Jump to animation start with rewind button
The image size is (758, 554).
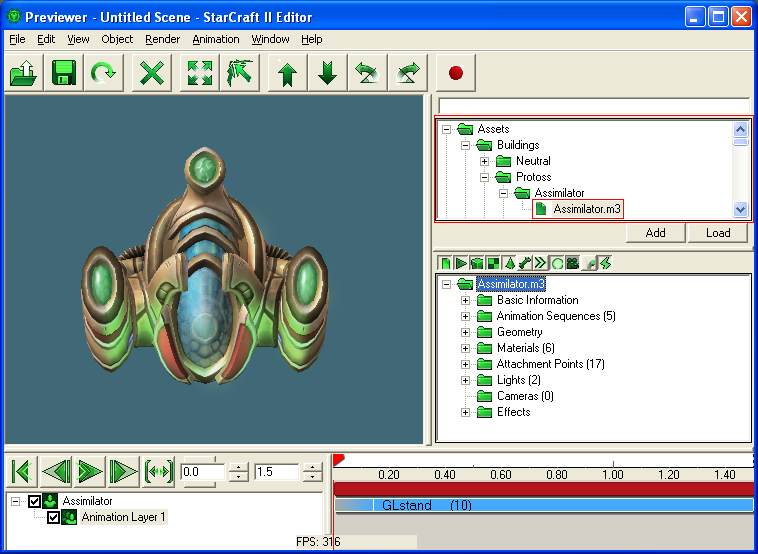22,471
